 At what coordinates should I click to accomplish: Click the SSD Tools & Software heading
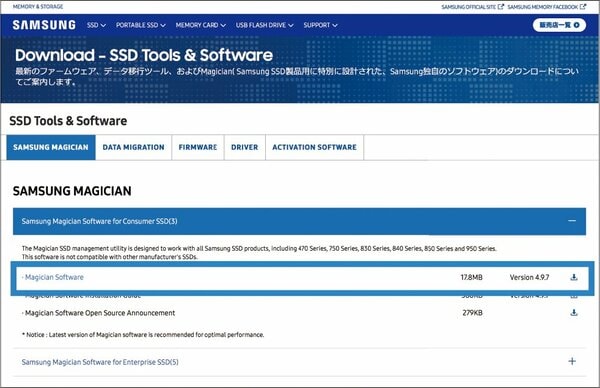(68, 121)
